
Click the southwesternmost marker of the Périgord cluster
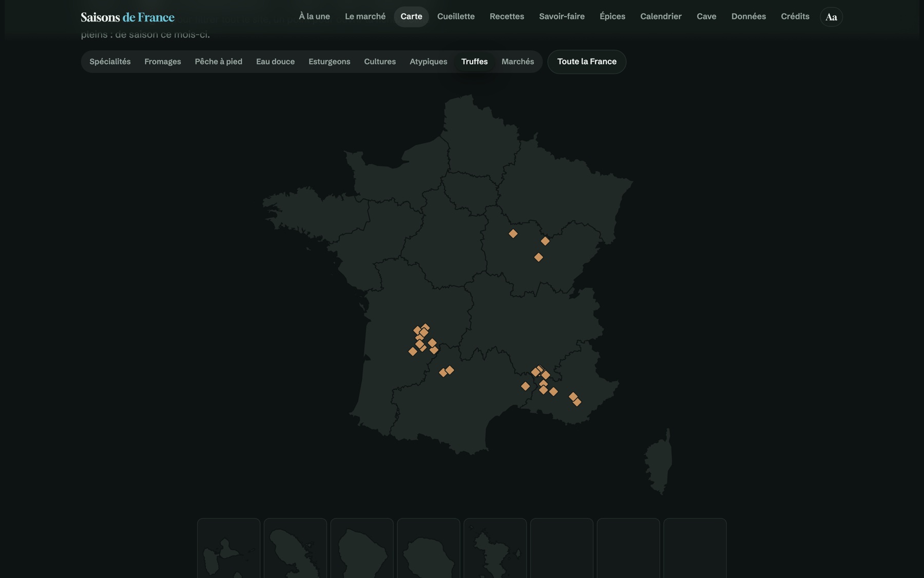pyautogui.click(x=413, y=351)
